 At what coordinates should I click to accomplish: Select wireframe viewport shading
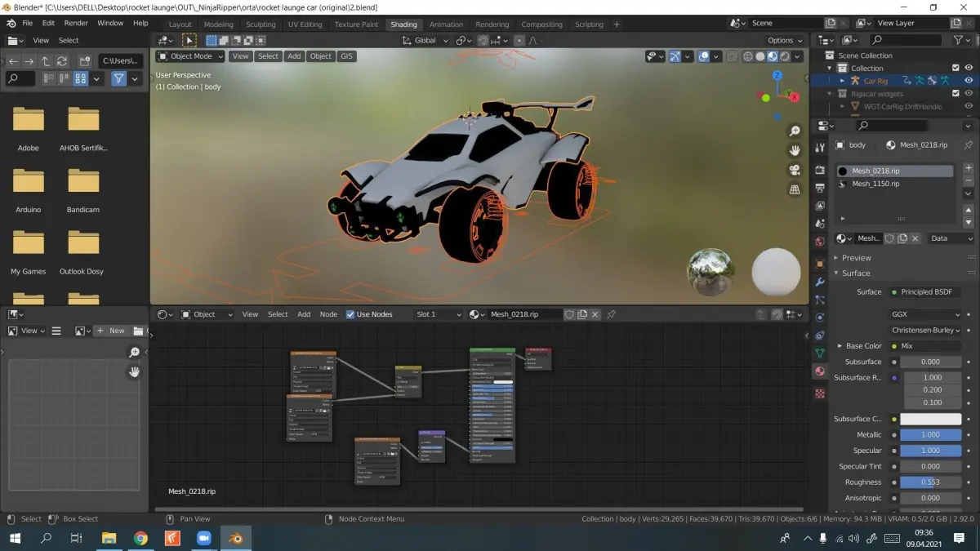[747, 56]
